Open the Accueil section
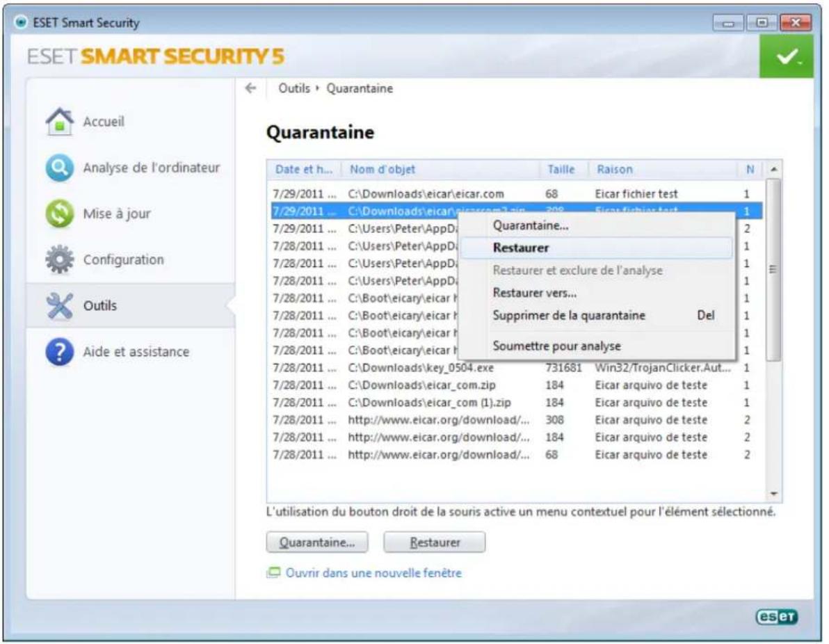The height and width of the screenshot is (644, 829). (x=104, y=122)
